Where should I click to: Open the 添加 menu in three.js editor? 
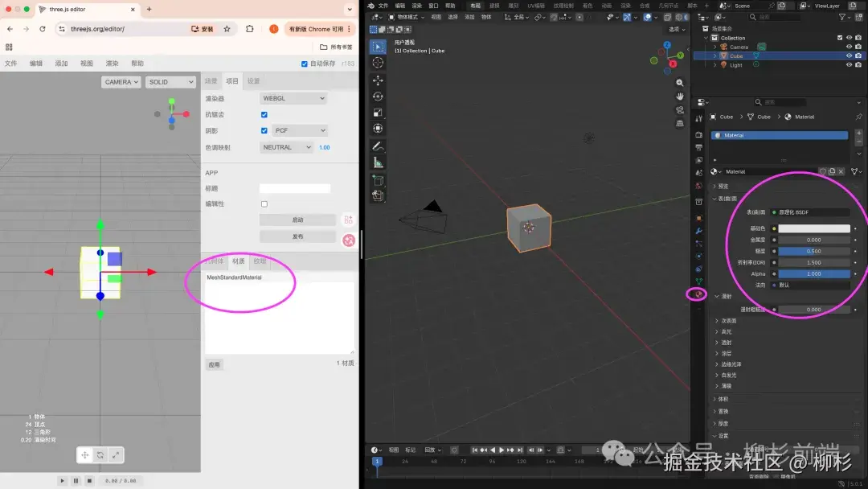[61, 64]
